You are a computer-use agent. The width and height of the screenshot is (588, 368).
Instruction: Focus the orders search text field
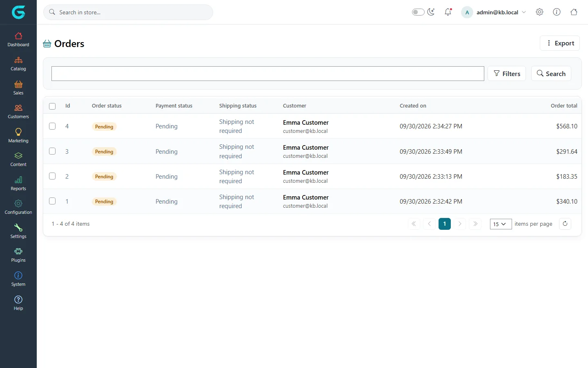[x=268, y=74]
